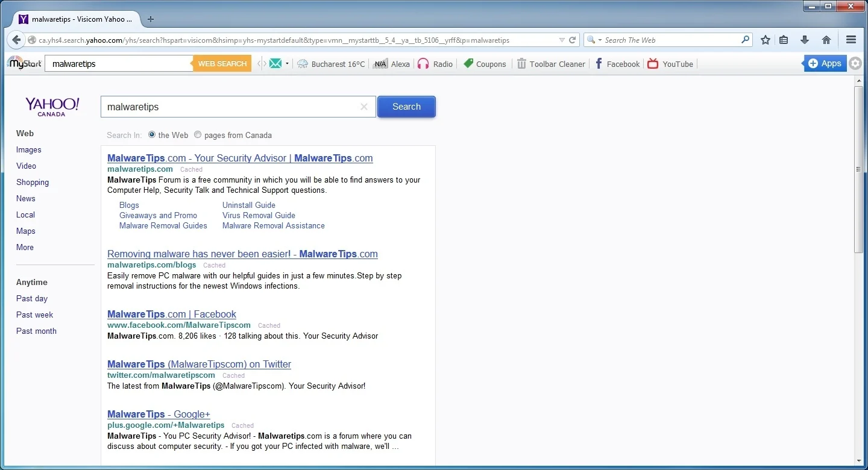Screen dimensions: 868x470
Task: Expand the email icon dropdown arrow
Action: (x=287, y=63)
